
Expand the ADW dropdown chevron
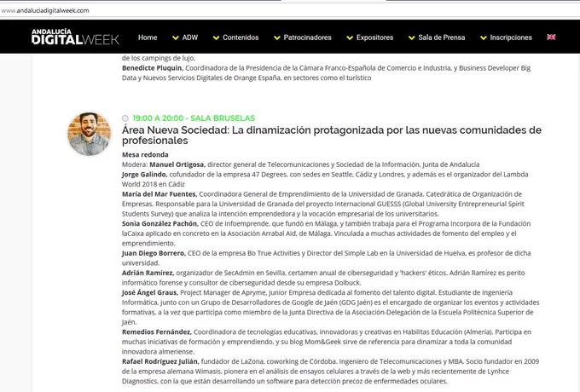coord(176,37)
